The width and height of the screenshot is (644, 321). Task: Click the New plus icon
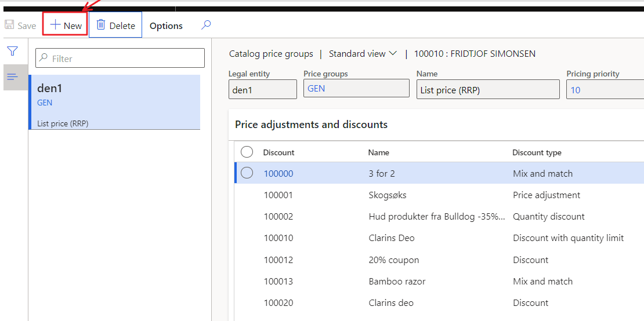[x=56, y=25]
